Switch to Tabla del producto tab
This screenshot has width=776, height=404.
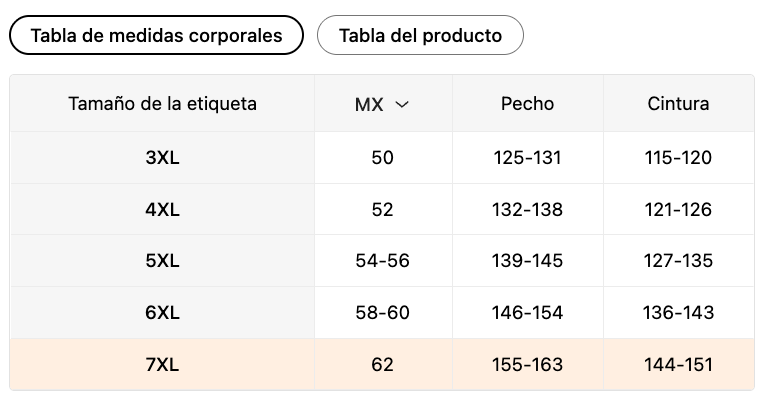coord(420,35)
